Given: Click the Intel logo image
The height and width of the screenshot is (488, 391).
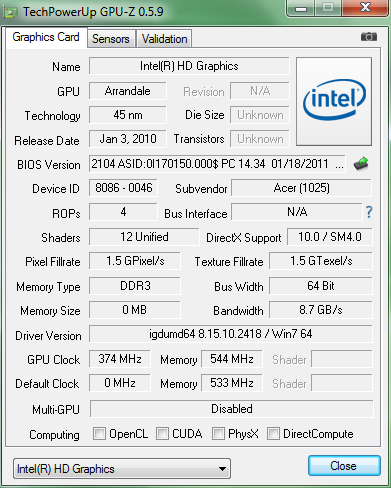Looking at the screenshot, I should tap(334, 101).
